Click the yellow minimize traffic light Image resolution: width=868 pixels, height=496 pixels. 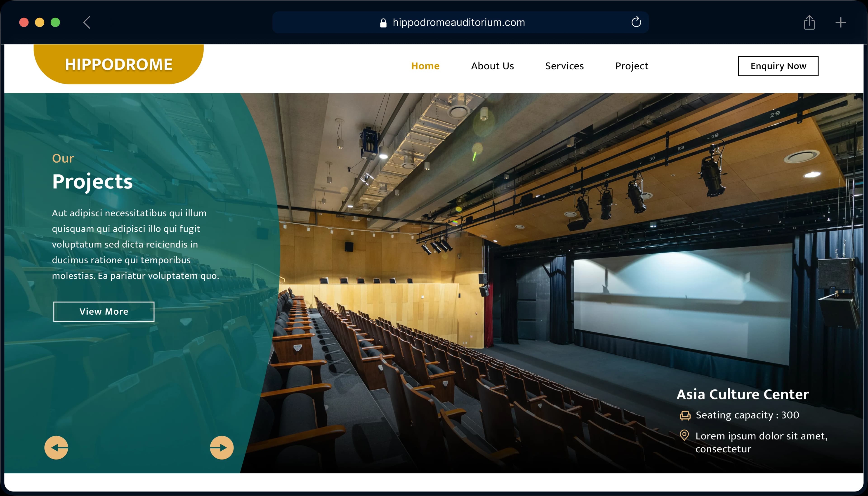point(40,23)
